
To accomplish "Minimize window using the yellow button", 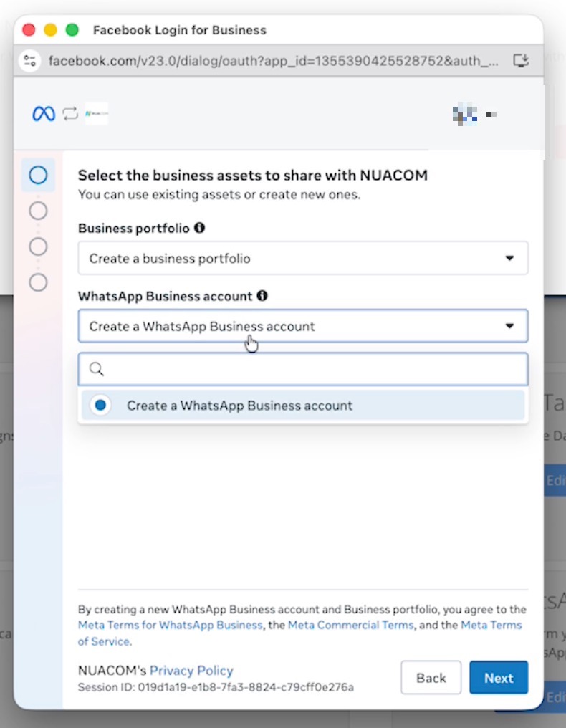I will (50, 30).
